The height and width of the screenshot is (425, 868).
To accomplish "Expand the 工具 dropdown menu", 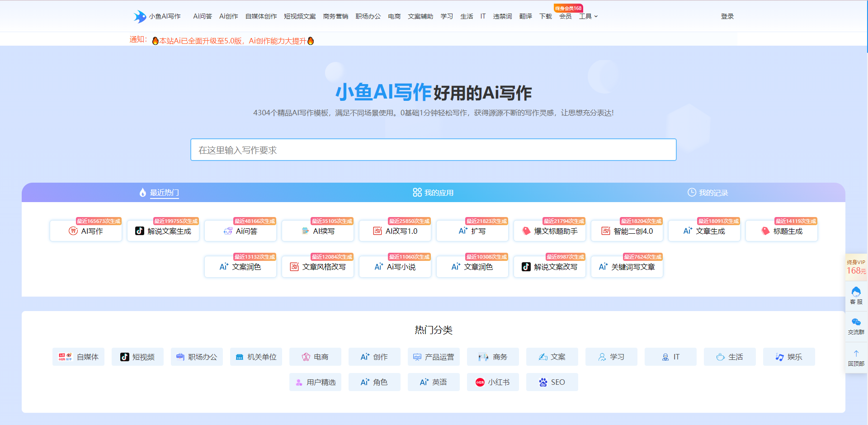I will (588, 16).
